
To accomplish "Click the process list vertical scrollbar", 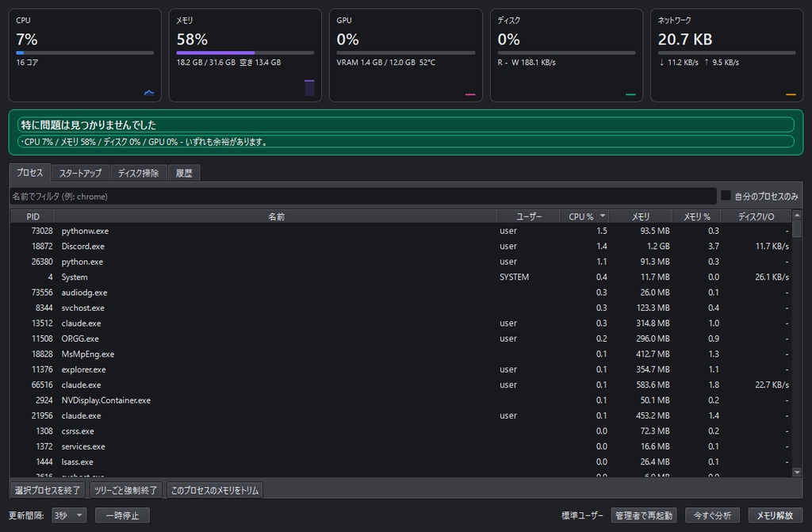I will coord(797,343).
